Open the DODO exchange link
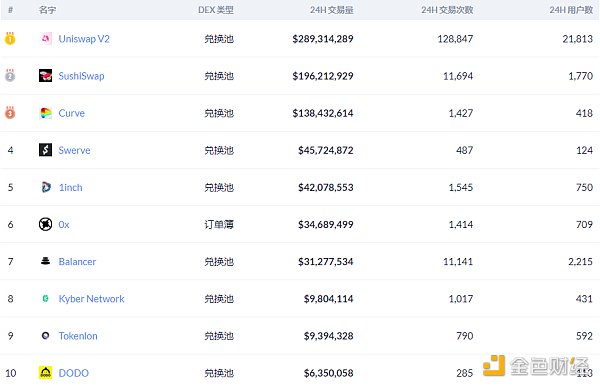The height and width of the screenshot is (387, 600). (x=73, y=373)
